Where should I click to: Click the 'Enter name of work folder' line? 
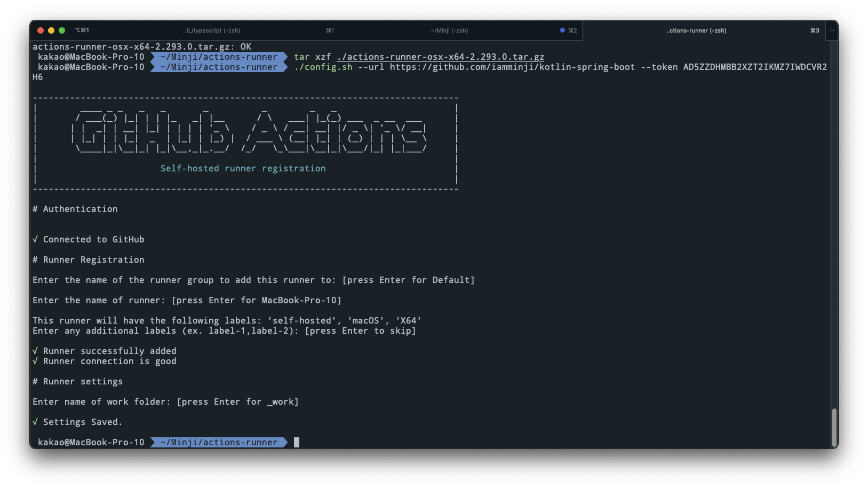[x=165, y=402]
